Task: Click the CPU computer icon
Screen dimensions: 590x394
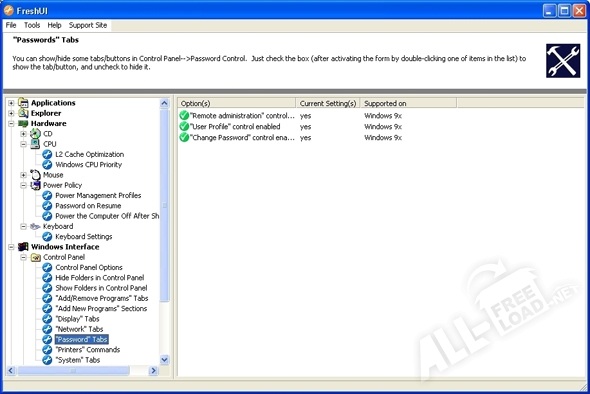Action: point(35,144)
